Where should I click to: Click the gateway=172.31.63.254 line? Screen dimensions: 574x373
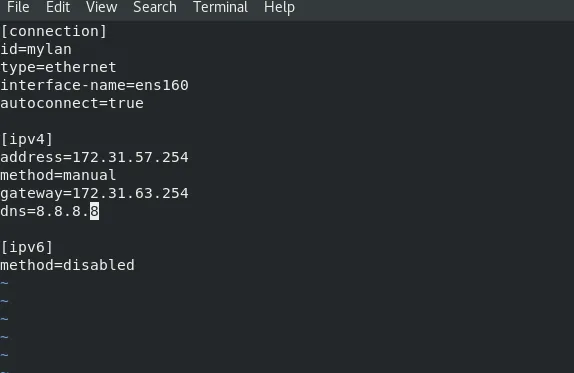pos(94,193)
